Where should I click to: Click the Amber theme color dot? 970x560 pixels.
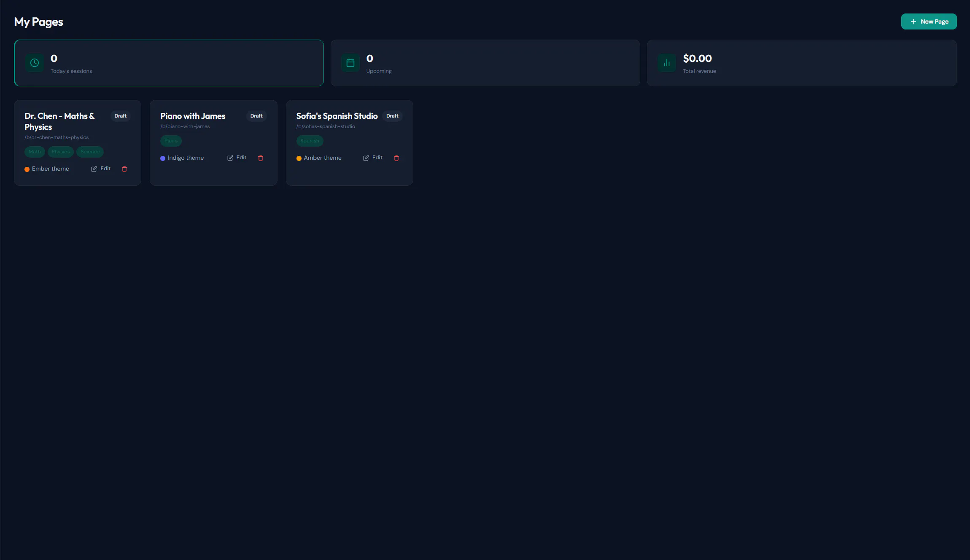(299, 158)
